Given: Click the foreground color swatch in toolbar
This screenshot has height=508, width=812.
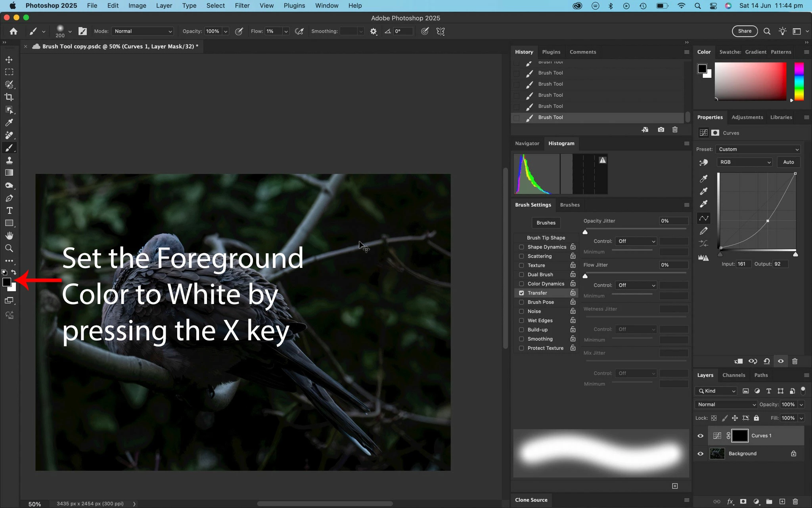Looking at the screenshot, I should 6,282.
